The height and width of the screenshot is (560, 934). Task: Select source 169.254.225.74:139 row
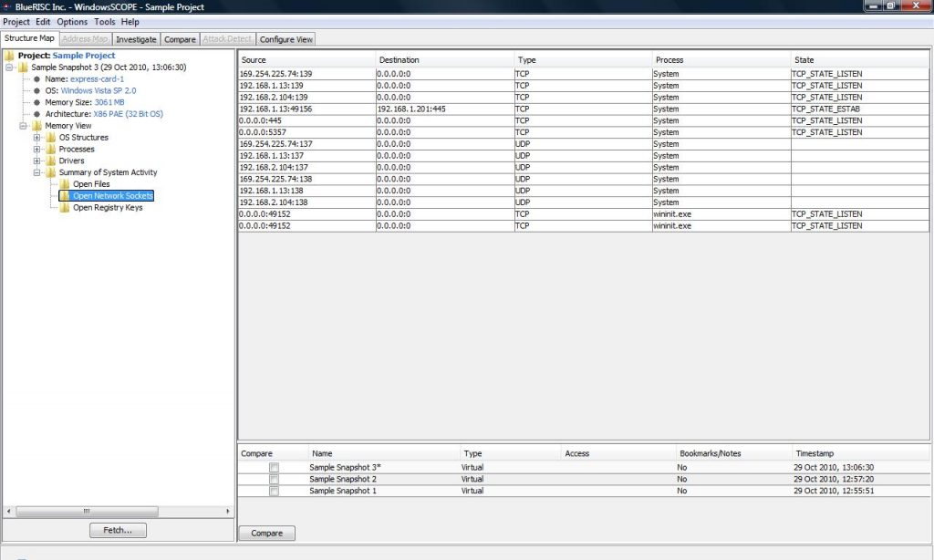[x=584, y=74]
